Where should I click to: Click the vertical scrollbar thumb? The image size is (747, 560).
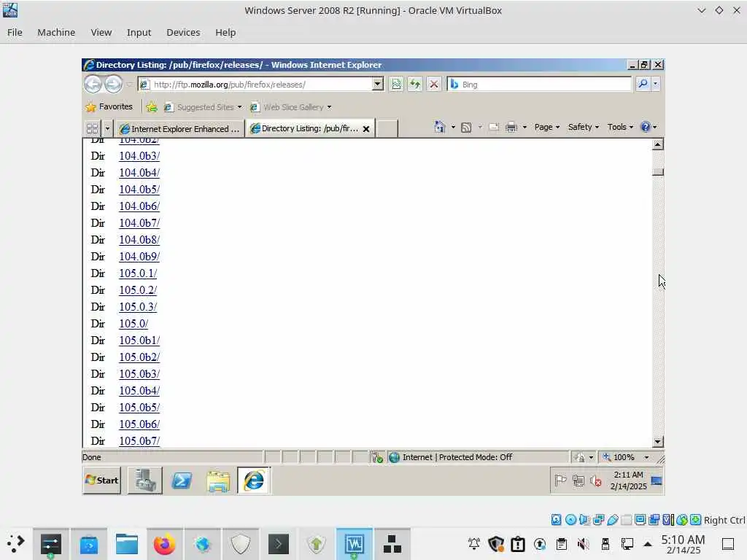tap(657, 172)
